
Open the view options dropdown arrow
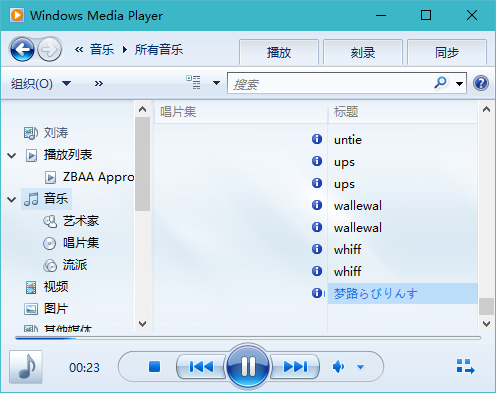tap(216, 83)
